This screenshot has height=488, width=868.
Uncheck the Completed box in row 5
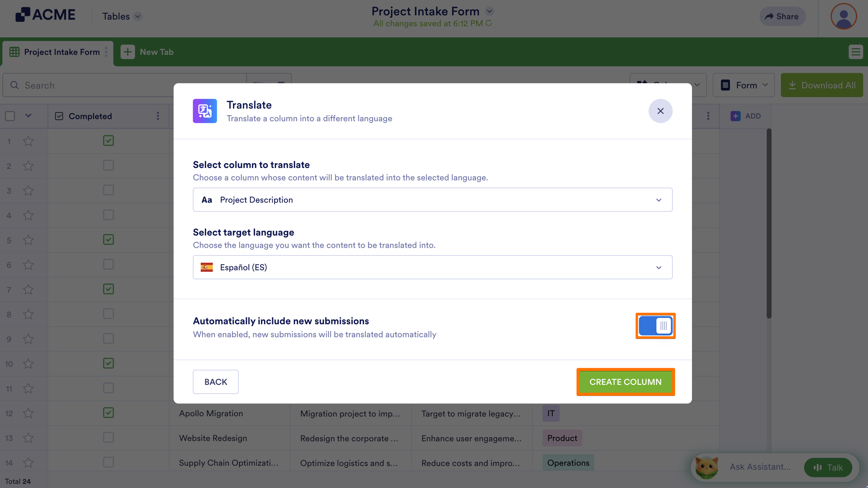click(x=108, y=240)
